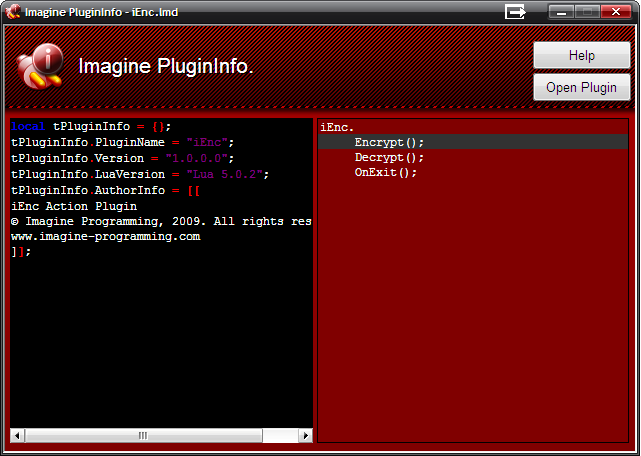Open a plugin with Open Plugin
641x456 pixels.
(582, 87)
